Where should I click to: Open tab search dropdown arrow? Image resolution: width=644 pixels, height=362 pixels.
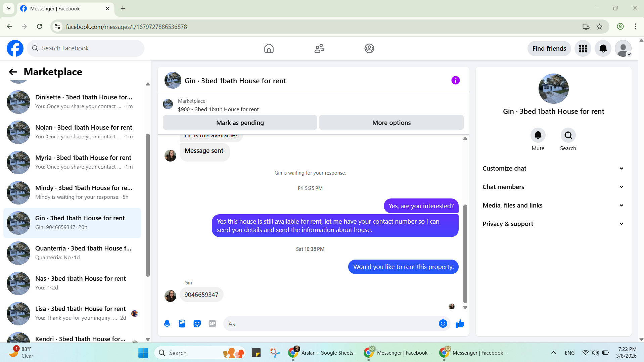[x=9, y=8]
